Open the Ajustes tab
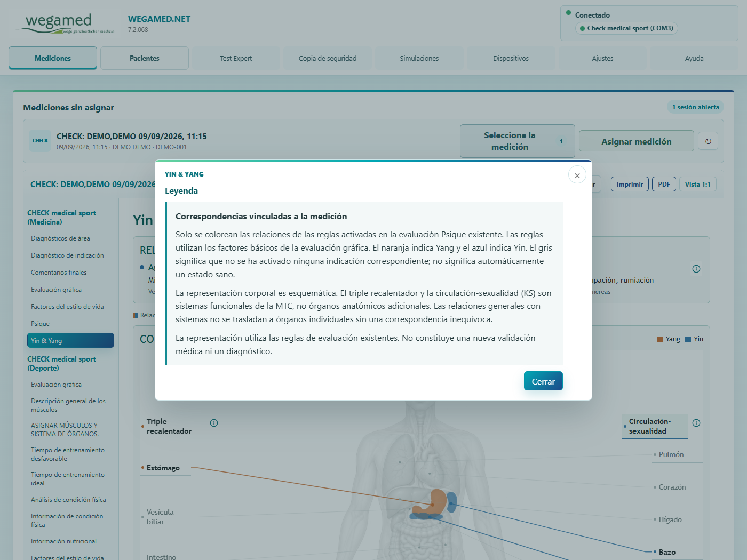747x560 pixels. point(603,58)
